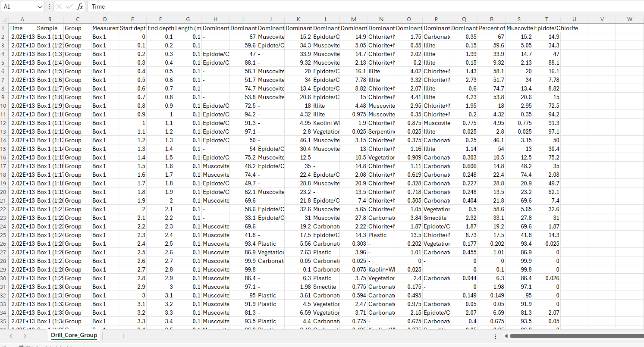
Task: Select column A header
Action: click(x=22, y=19)
